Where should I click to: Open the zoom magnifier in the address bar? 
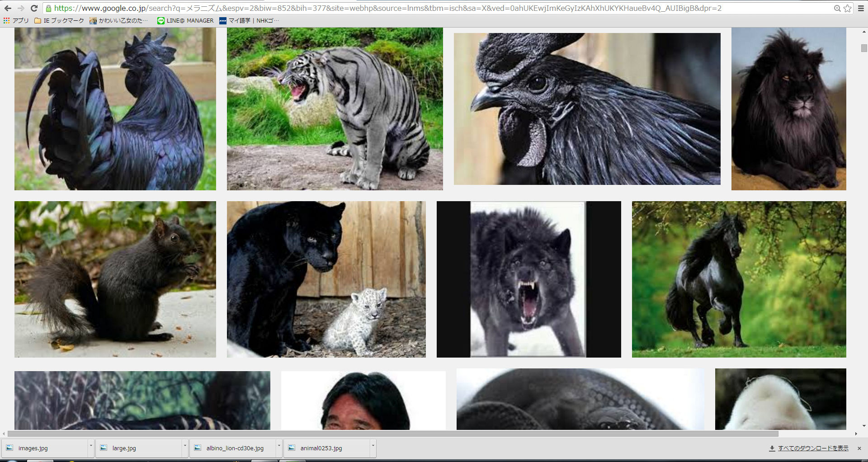pos(837,9)
